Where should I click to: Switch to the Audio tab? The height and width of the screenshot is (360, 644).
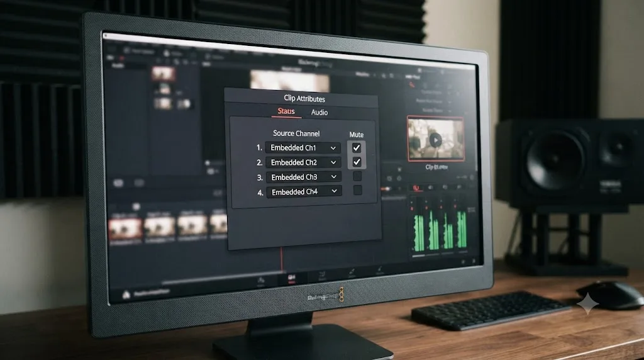pos(319,112)
